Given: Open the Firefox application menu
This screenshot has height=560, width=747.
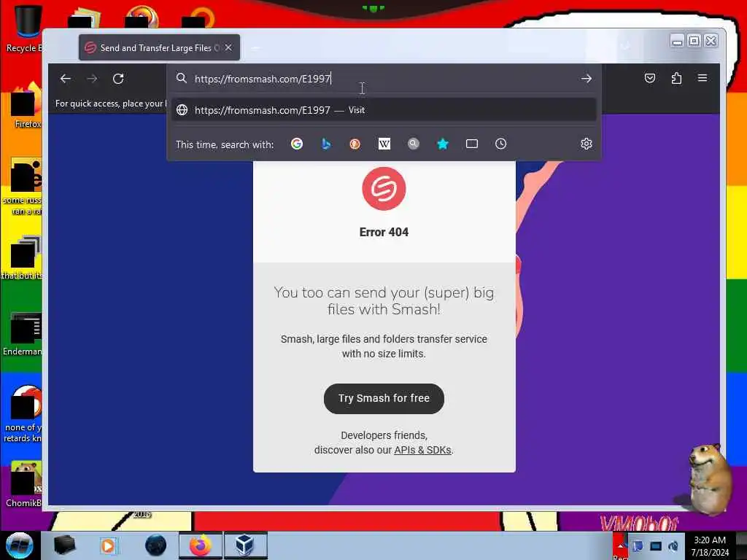Looking at the screenshot, I should [703, 77].
